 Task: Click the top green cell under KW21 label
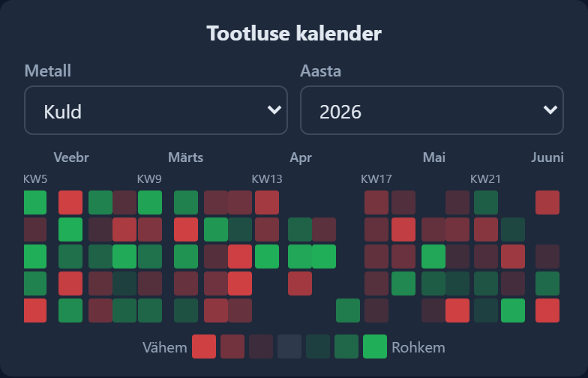(486, 202)
